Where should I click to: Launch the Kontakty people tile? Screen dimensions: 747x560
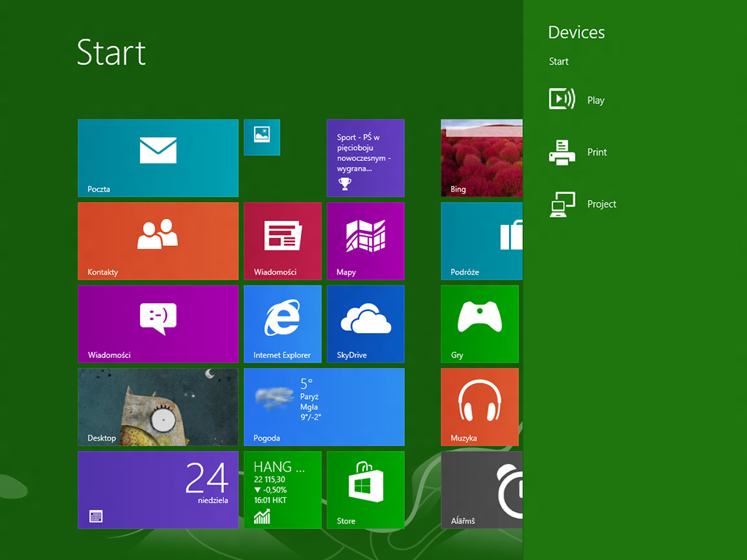(157, 241)
